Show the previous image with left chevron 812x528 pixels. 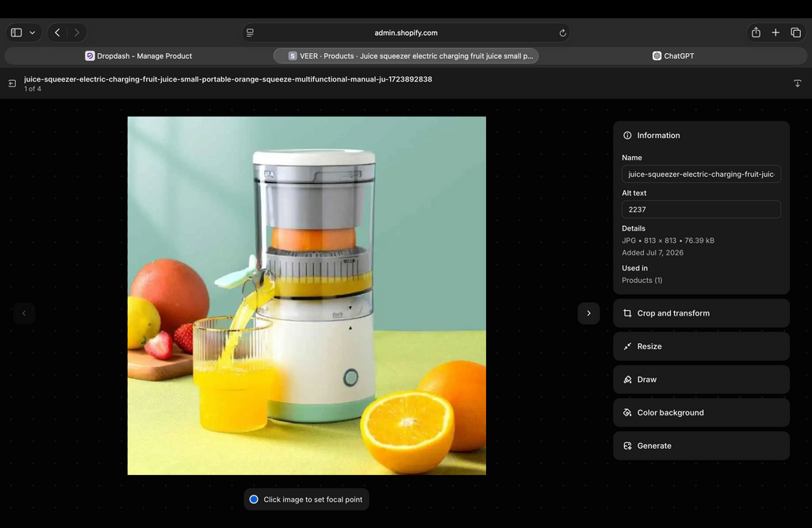[24, 313]
